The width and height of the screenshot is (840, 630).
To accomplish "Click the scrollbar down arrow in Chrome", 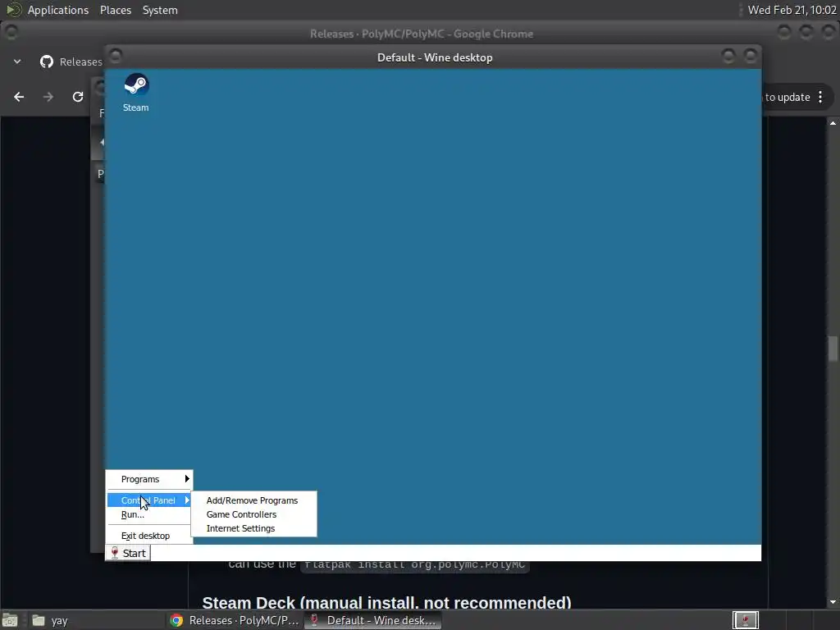I will 833,602.
